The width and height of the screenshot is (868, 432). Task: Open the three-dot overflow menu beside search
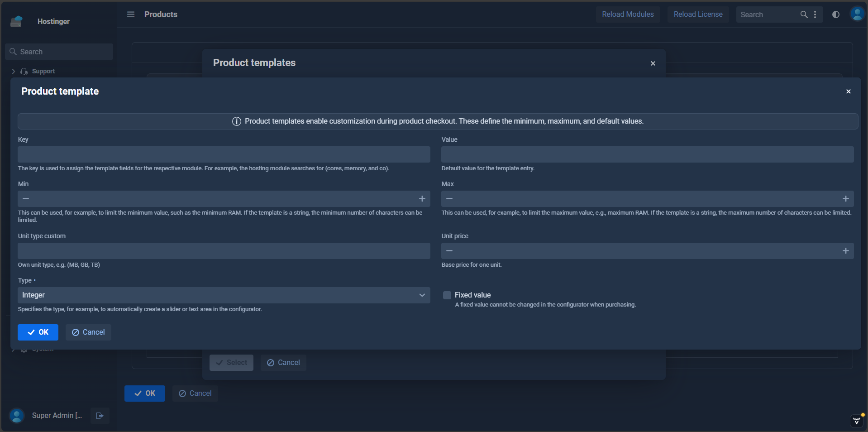816,14
